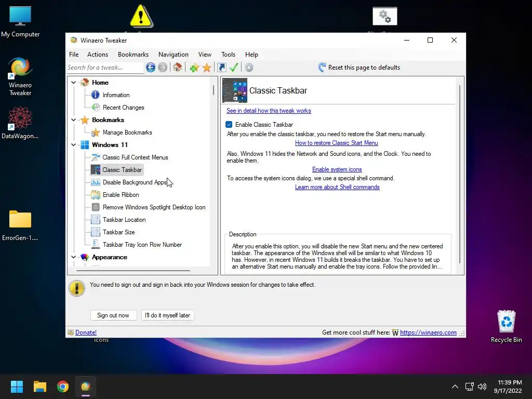The width and height of the screenshot is (532, 399).
Task: Open the Recycle Bin desktop icon
Action: pyautogui.click(x=506, y=326)
